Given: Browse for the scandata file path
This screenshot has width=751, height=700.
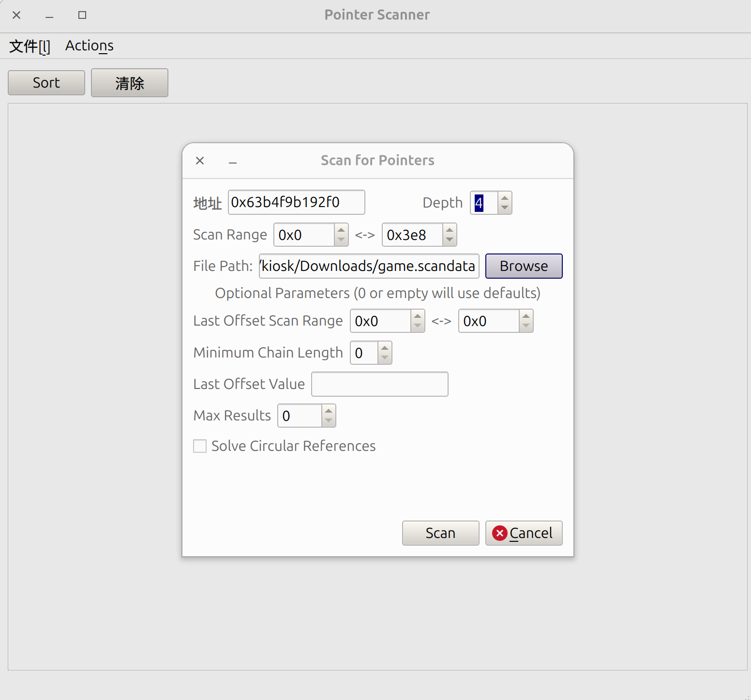Looking at the screenshot, I should [524, 266].
